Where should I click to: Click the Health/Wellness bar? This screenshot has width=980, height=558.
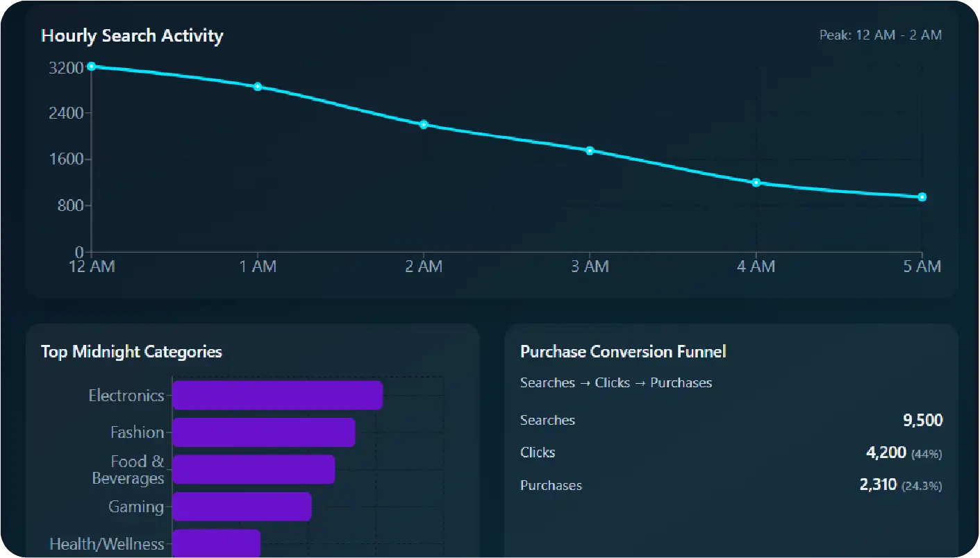pos(216,543)
